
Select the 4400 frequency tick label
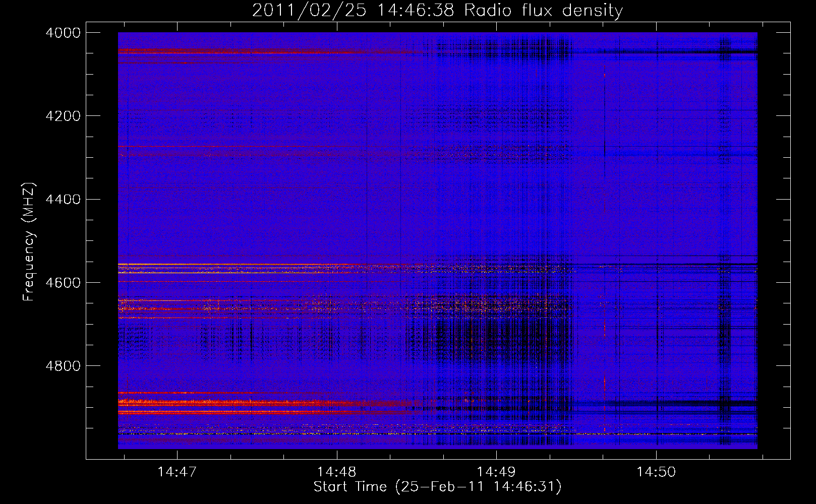(63, 200)
